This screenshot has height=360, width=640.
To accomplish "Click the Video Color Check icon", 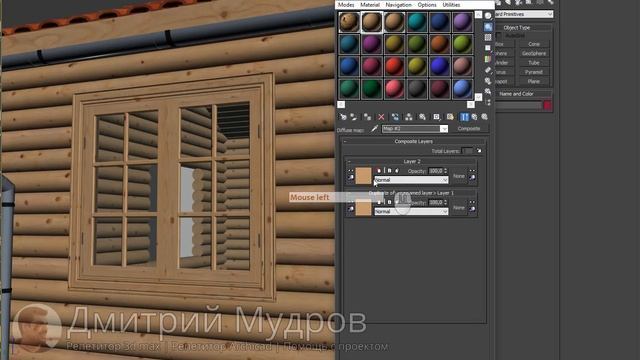I will (x=488, y=59).
